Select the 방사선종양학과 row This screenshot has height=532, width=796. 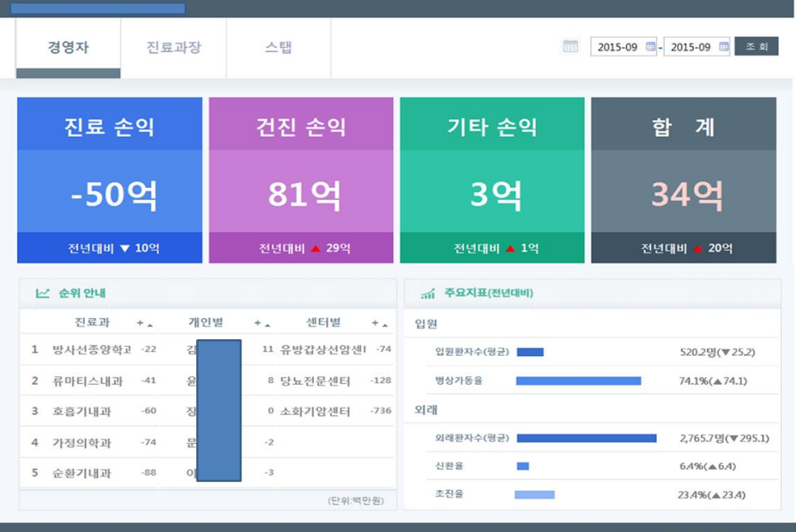(x=91, y=349)
